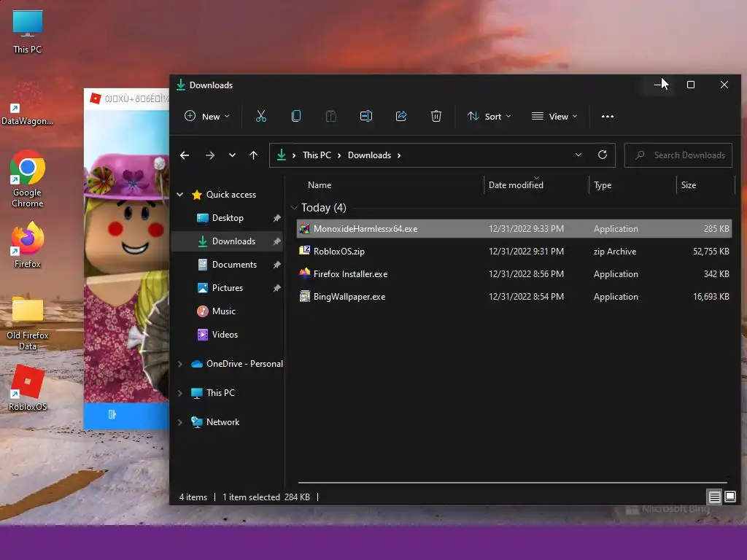Open the See more ellipsis menu
Viewport: 747px width, 560px height.
pyautogui.click(x=608, y=116)
